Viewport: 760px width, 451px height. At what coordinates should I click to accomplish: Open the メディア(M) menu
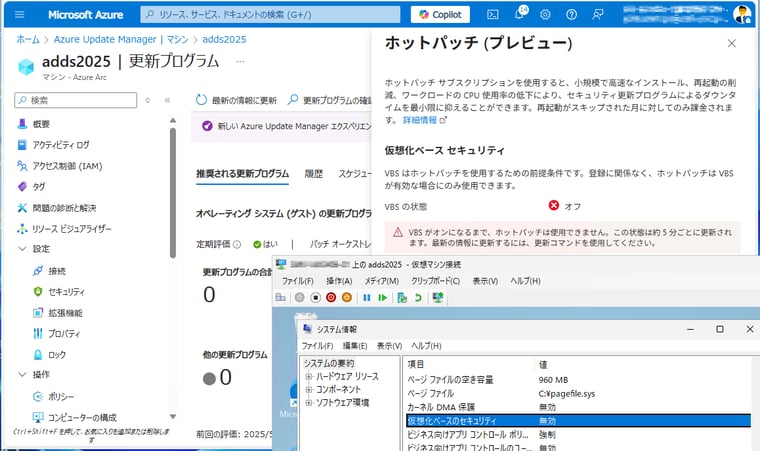(381, 281)
